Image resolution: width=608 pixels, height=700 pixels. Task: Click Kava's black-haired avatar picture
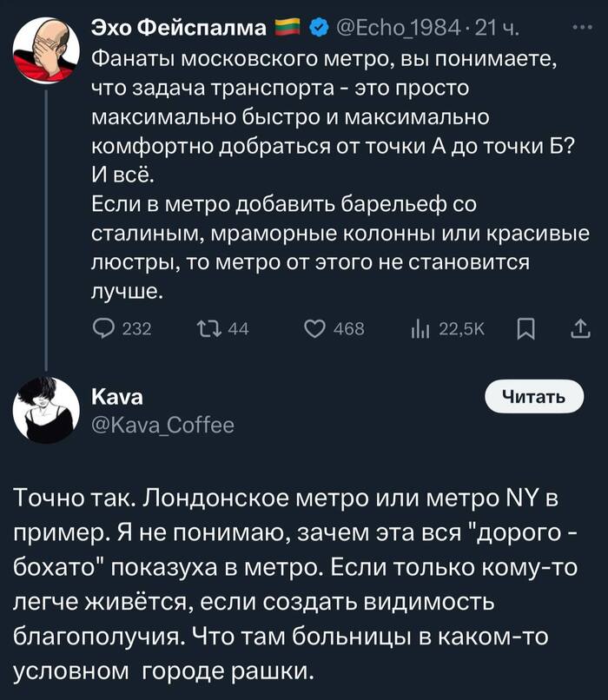pos(46,412)
